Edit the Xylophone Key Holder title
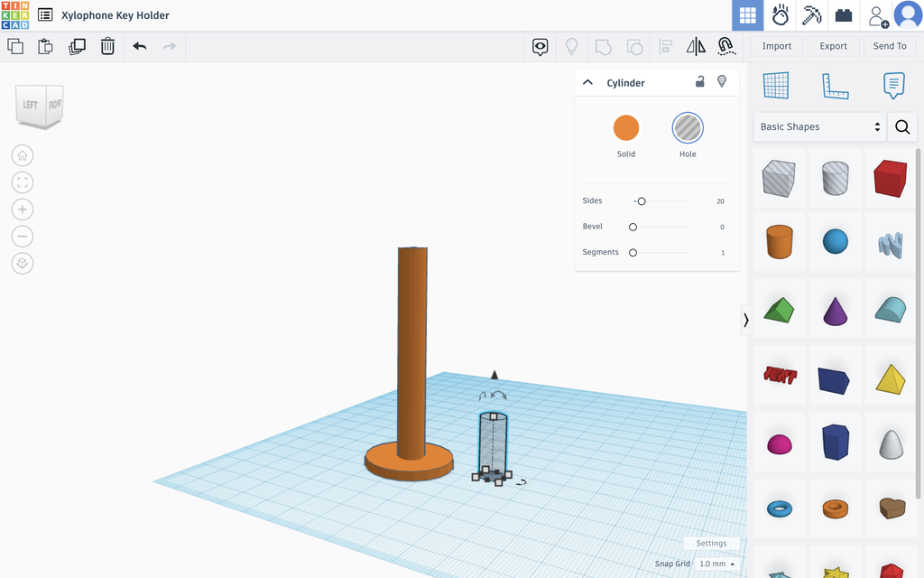Viewport: 924px width, 578px height. click(115, 15)
